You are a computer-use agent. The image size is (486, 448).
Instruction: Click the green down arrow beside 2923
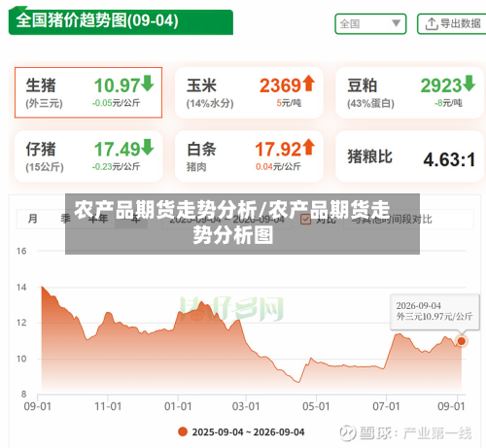pos(469,84)
